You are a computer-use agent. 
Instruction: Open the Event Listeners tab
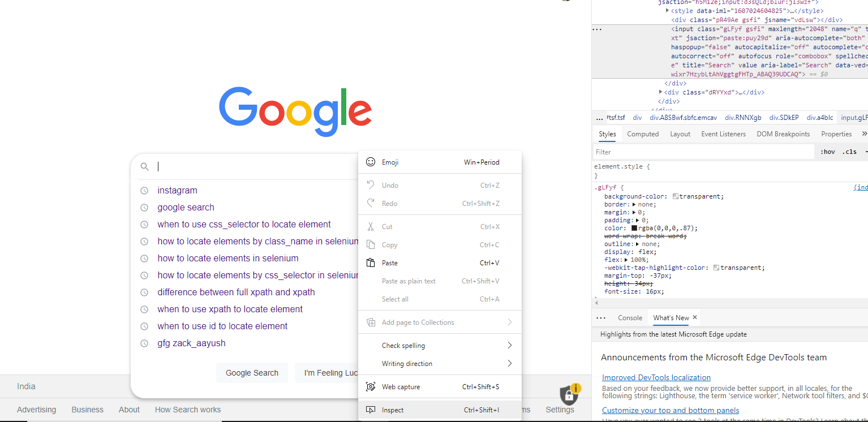click(724, 134)
